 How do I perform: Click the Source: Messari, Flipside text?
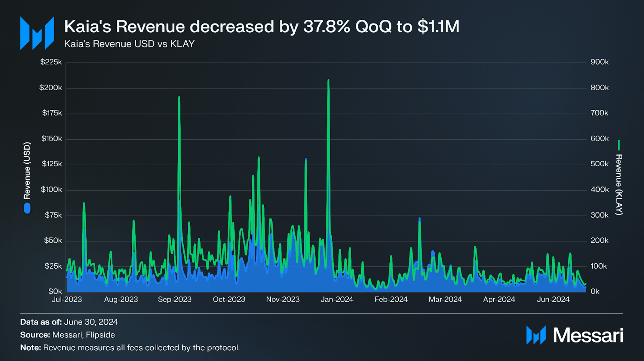(x=68, y=335)
